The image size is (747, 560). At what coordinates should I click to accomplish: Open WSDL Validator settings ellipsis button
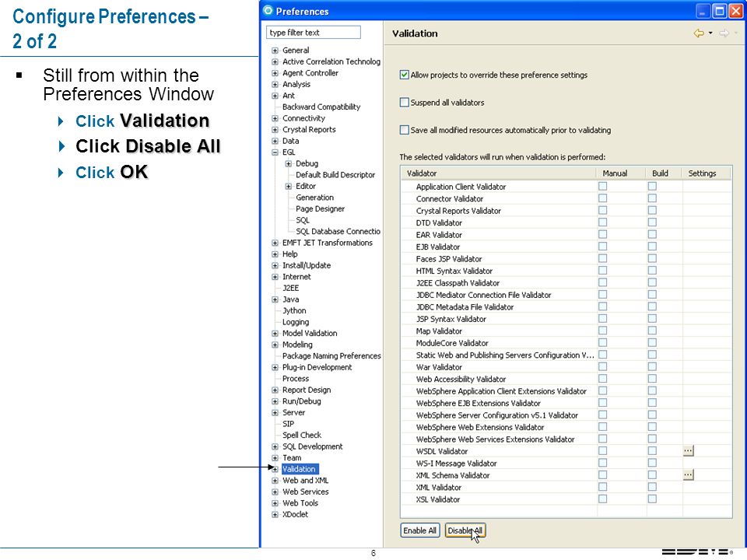tap(688, 450)
